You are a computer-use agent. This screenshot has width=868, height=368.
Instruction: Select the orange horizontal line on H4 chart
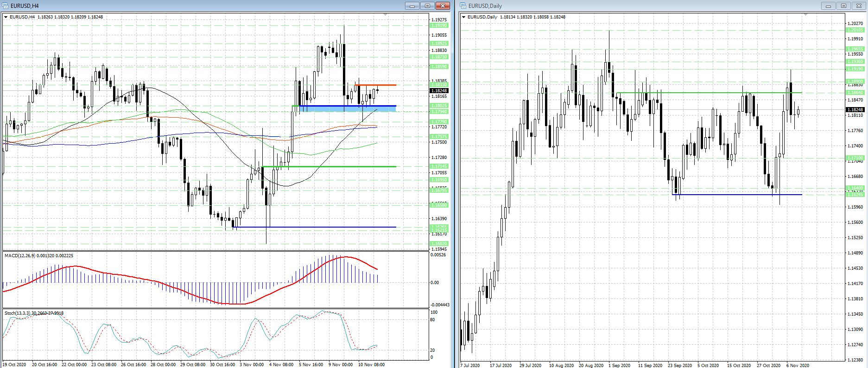(x=375, y=85)
